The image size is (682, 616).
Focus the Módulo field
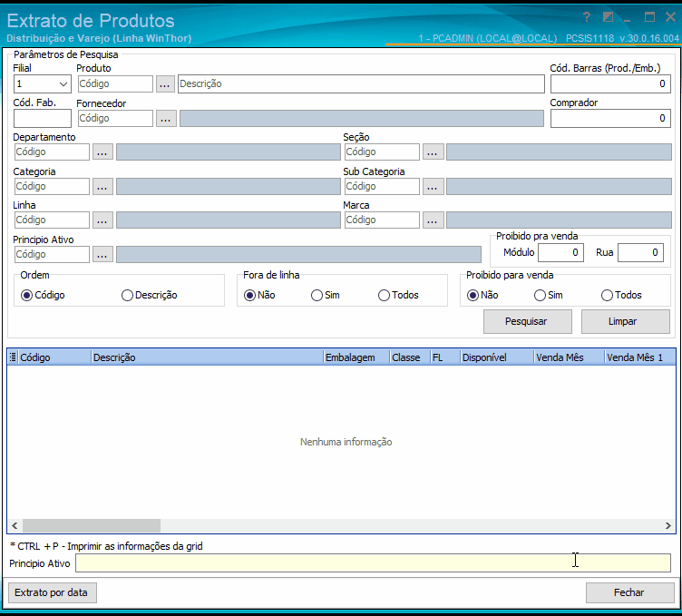pos(560,253)
